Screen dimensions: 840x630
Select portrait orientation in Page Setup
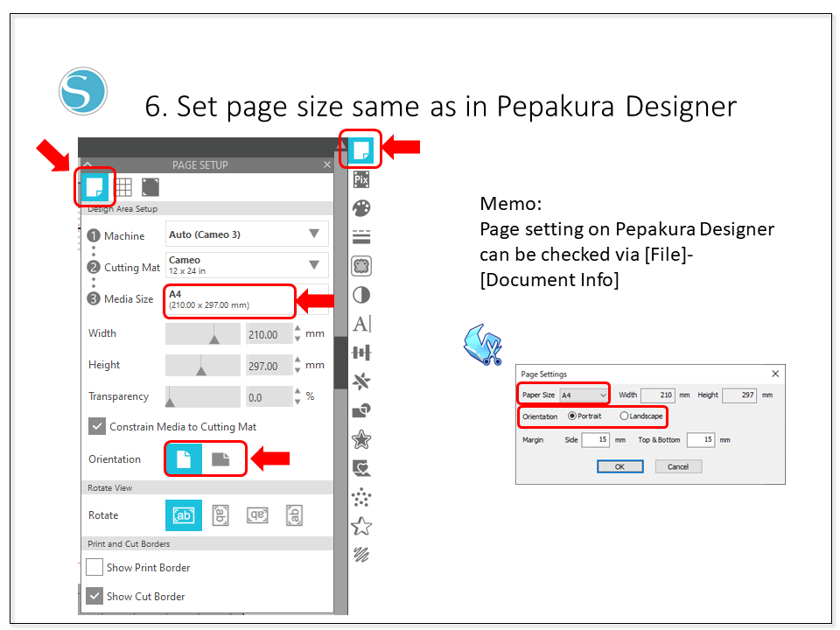point(184,459)
